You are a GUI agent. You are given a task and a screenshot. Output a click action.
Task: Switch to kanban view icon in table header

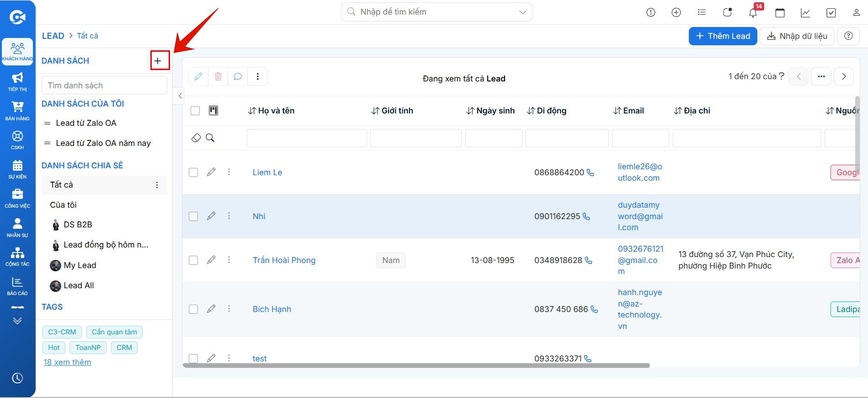pyautogui.click(x=213, y=110)
